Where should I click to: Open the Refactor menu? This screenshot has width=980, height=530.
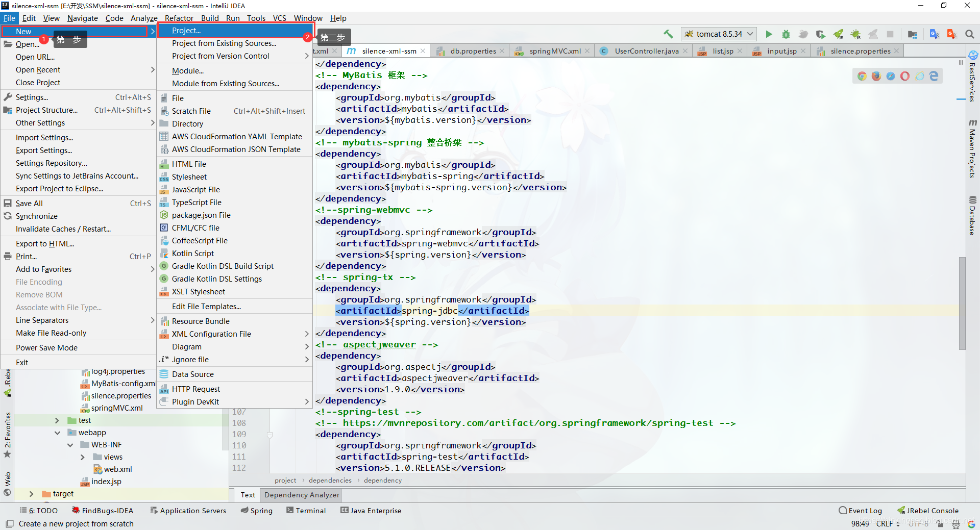(x=179, y=18)
